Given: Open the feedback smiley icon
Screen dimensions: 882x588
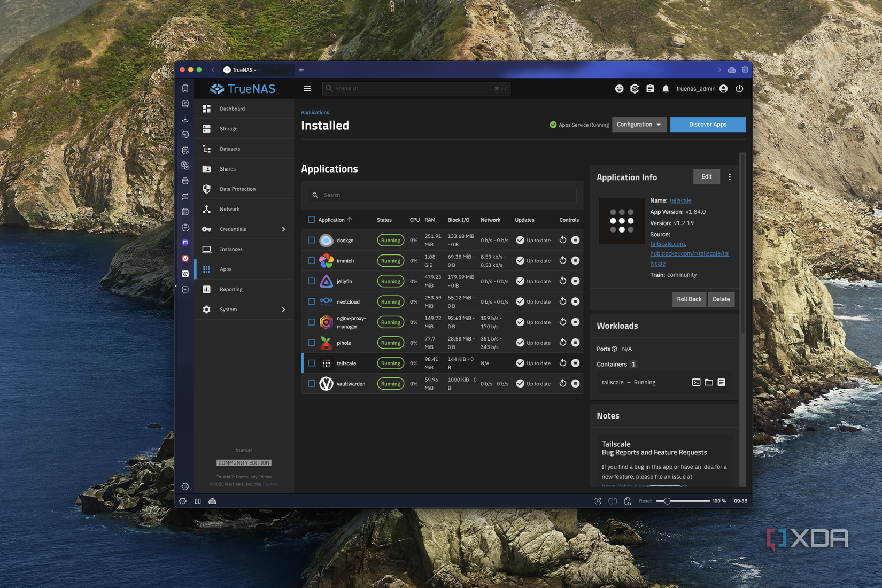Looking at the screenshot, I should pyautogui.click(x=619, y=89).
